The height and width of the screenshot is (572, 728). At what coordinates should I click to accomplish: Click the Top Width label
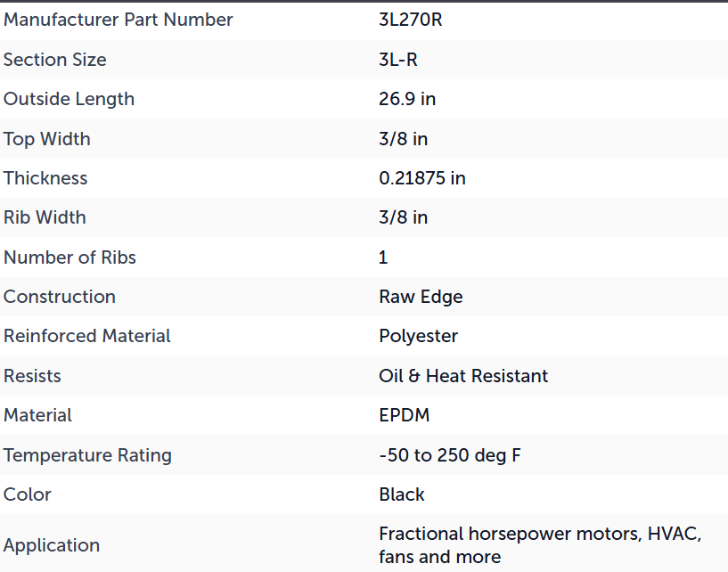[47, 139]
